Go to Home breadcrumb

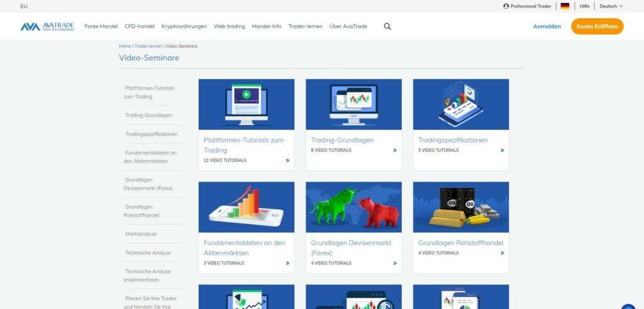(x=125, y=46)
